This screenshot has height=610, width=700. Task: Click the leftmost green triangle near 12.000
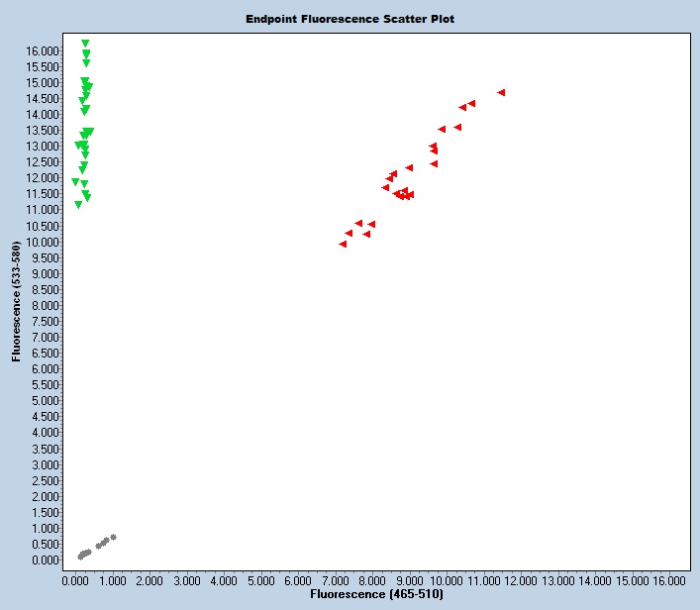pos(75,181)
